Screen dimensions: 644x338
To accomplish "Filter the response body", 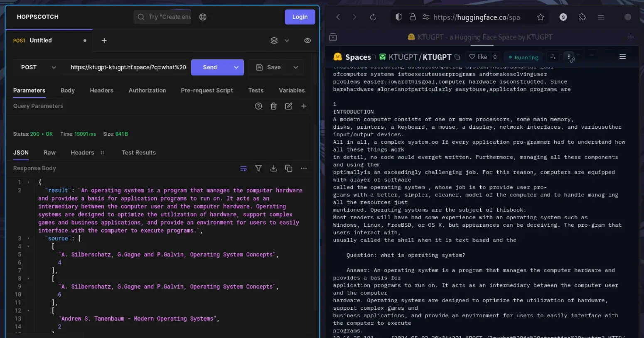I will (258, 168).
